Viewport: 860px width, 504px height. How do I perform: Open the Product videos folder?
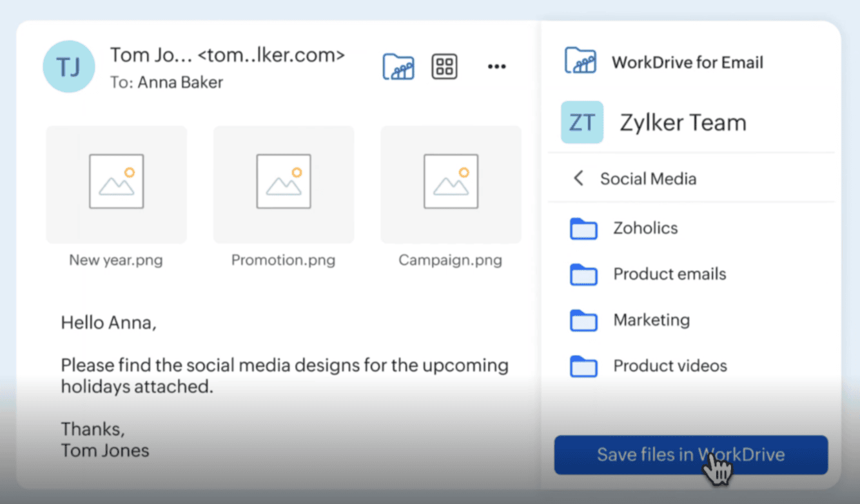click(x=649, y=365)
